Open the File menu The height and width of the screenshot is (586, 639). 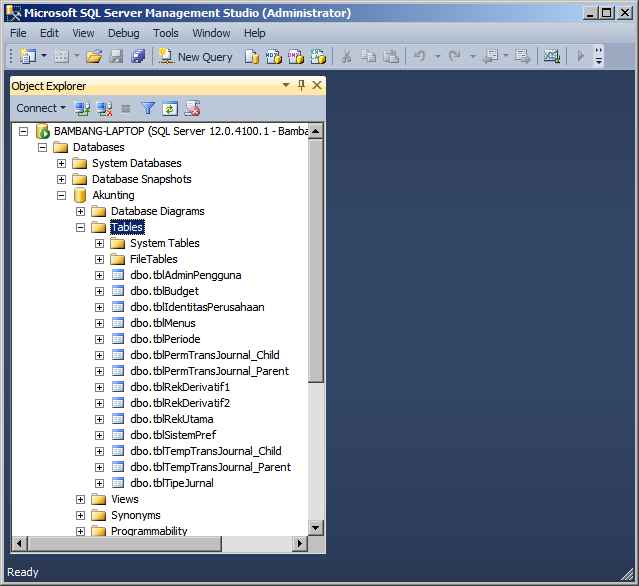pyautogui.click(x=18, y=33)
